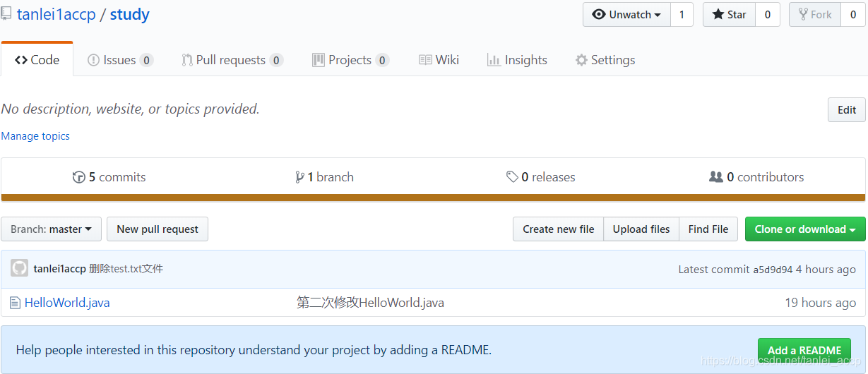This screenshot has height=374, width=868.
Task: View the 1 branch list
Action: pos(325,177)
